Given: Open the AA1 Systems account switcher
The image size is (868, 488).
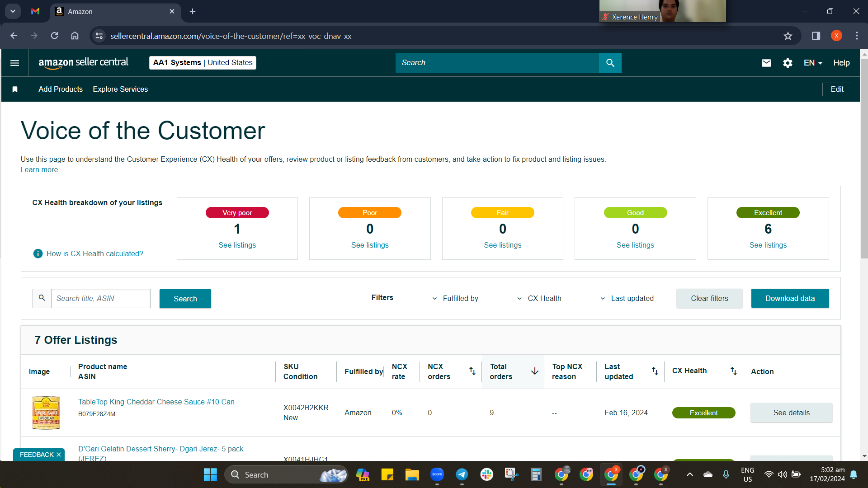Looking at the screenshot, I should pyautogui.click(x=203, y=63).
